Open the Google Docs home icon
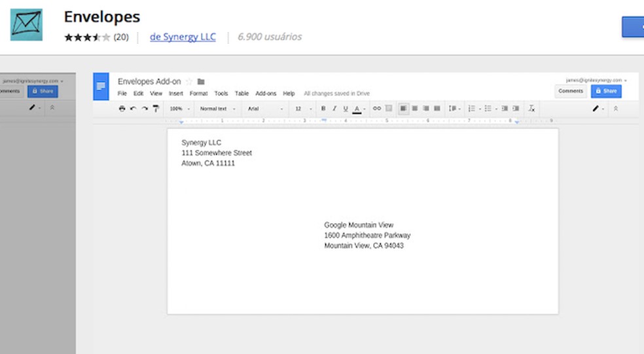Screen dimensions: 644x354 point(101,86)
